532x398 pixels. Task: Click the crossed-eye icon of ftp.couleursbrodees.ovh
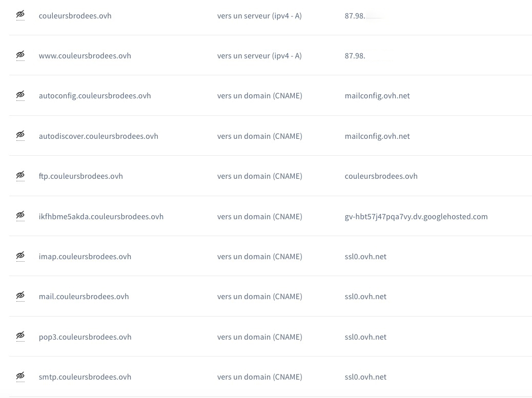(21, 175)
